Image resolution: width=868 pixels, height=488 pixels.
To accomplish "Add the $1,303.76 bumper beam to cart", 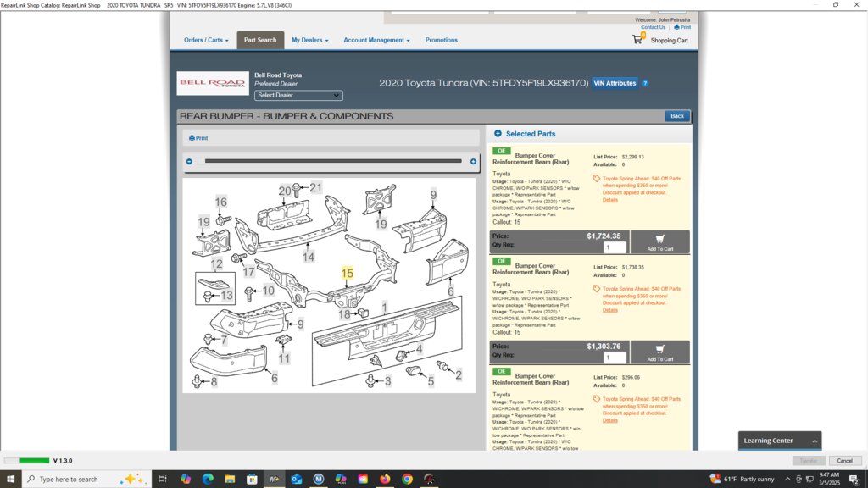I will point(659,352).
